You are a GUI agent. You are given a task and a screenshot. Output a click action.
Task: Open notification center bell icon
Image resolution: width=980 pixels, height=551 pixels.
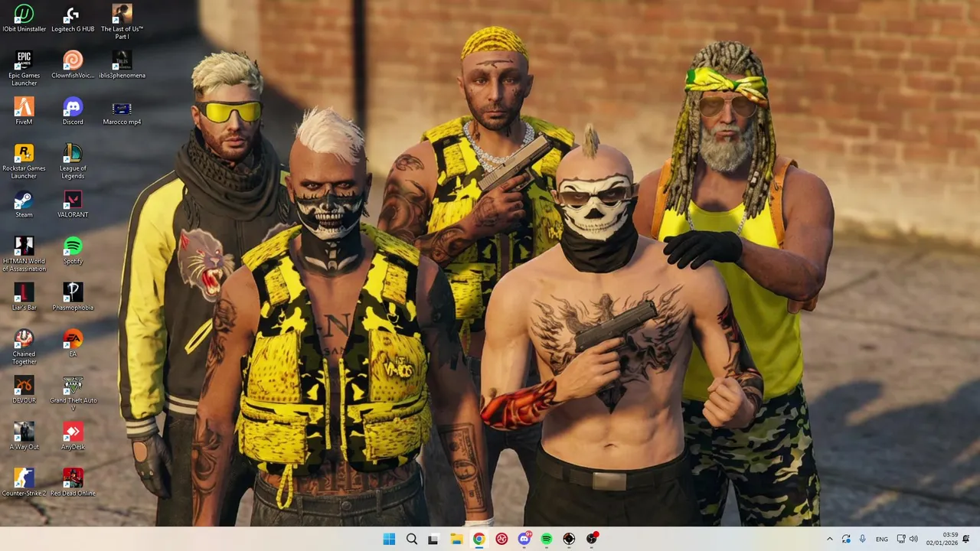pos(966,539)
